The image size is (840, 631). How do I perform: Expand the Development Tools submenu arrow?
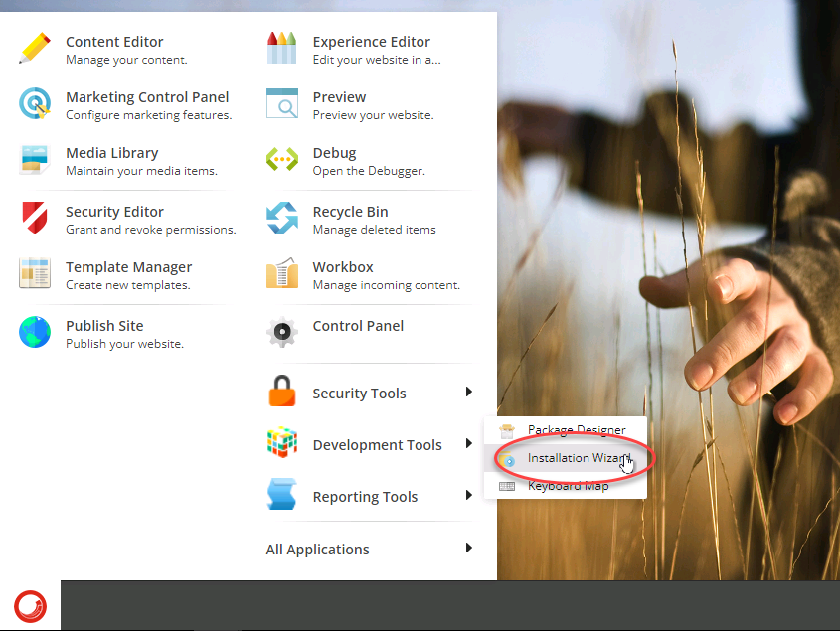[x=469, y=443]
